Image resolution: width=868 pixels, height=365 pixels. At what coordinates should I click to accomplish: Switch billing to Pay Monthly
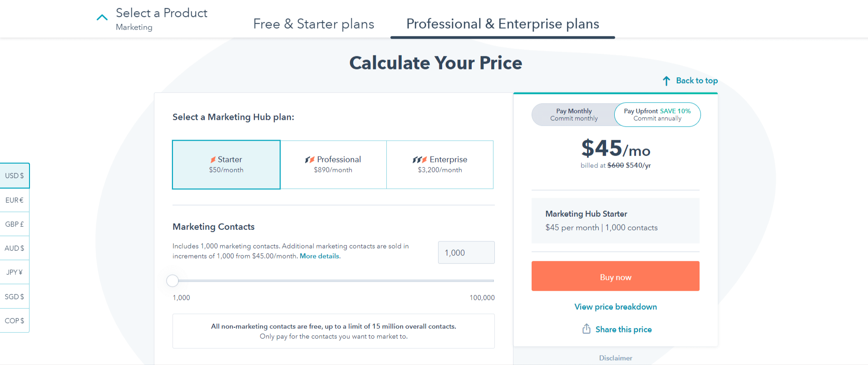574,114
